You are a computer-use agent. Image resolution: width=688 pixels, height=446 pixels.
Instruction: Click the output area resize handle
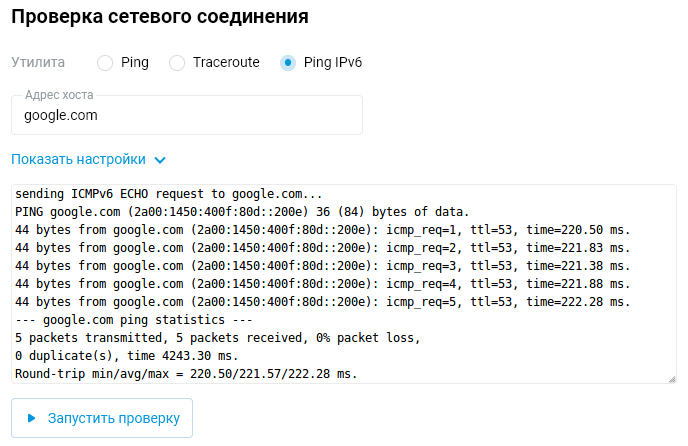click(x=671, y=377)
